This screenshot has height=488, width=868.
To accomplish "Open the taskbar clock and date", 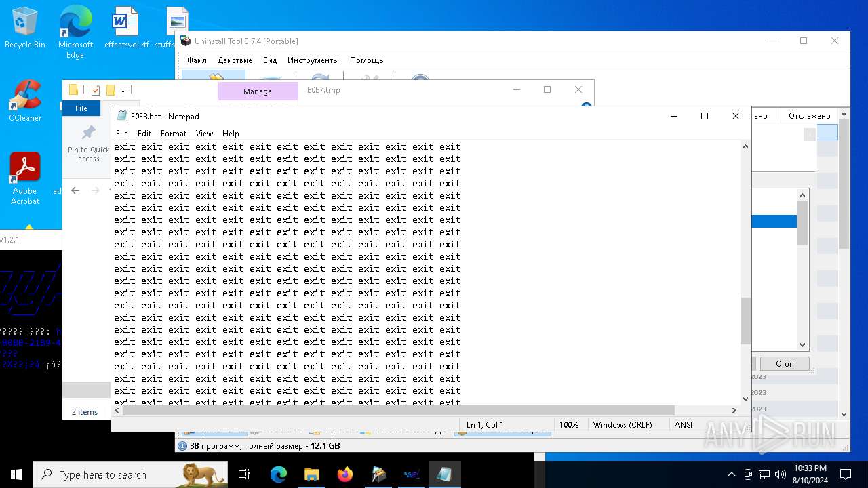I will point(810,474).
